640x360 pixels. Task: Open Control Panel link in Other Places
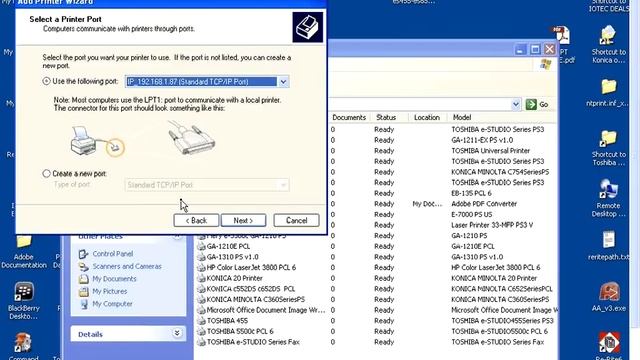[x=113, y=253]
